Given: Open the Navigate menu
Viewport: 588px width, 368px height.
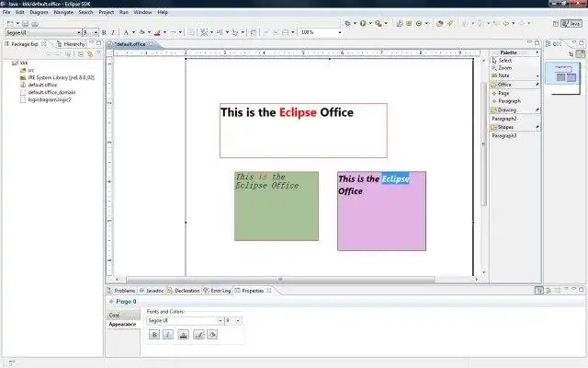Looking at the screenshot, I should 63,12.
